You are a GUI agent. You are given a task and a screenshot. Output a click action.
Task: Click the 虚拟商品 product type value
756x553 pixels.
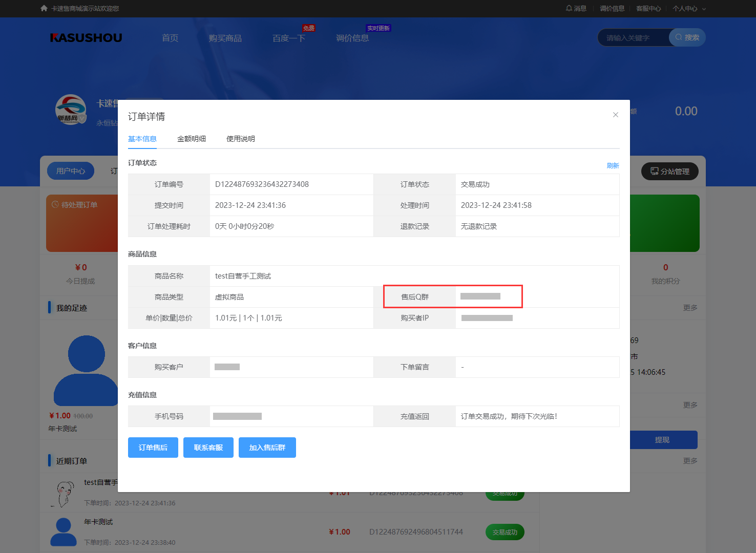(x=229, y=297)
